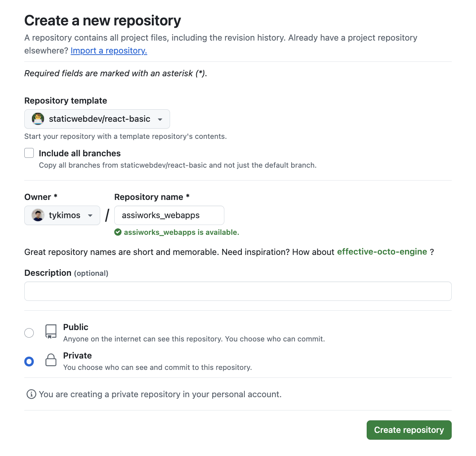Use the effective-octo-engine name suggestion
Screen dimensions: 476x456
point(382,252)
